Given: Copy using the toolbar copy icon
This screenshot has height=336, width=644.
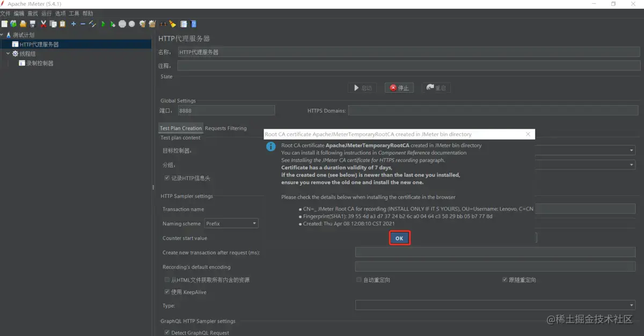Looking at the screenshot, I should (53, 24).
